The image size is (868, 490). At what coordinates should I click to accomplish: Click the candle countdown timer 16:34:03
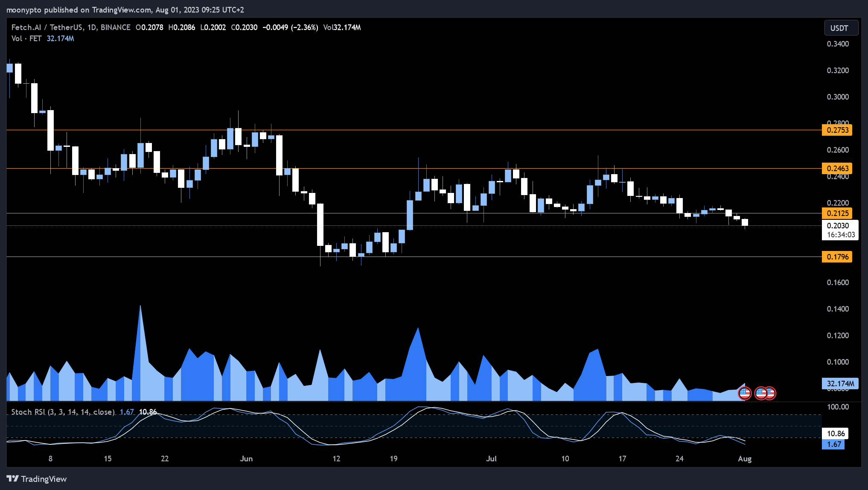point(841,235)
